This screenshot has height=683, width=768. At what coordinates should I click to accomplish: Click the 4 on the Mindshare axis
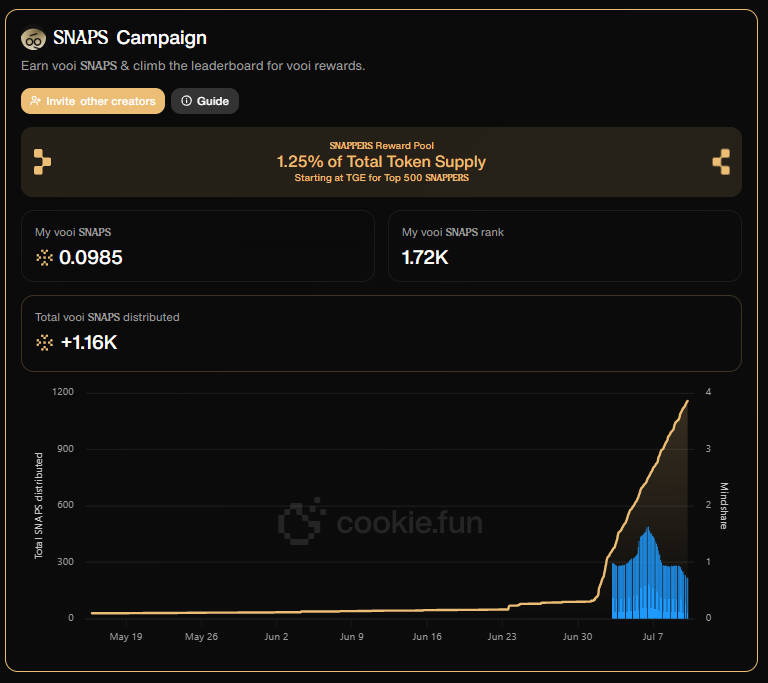708,391
